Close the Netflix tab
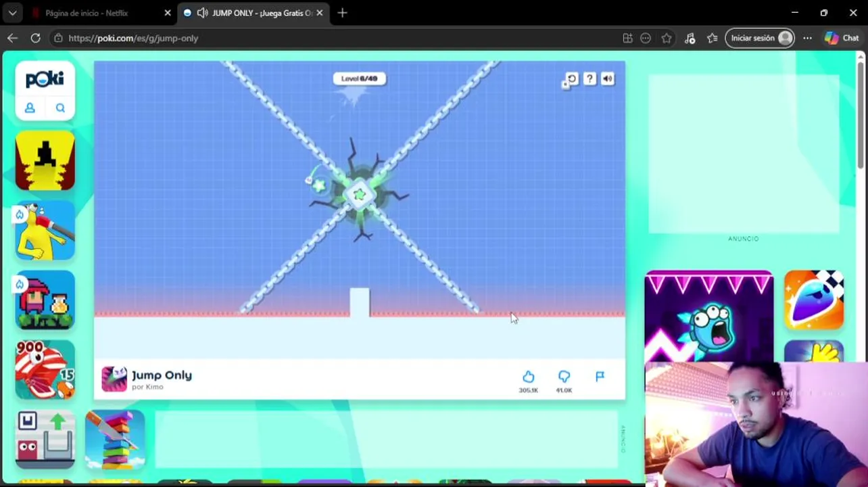The width and height of the screenshot is (868, 487). 168,13
